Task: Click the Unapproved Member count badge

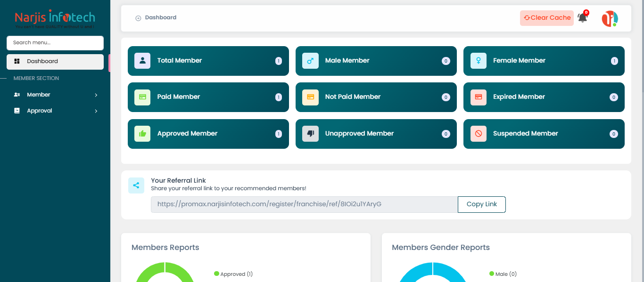Action: pyautogui.click(x=446, y=134)
